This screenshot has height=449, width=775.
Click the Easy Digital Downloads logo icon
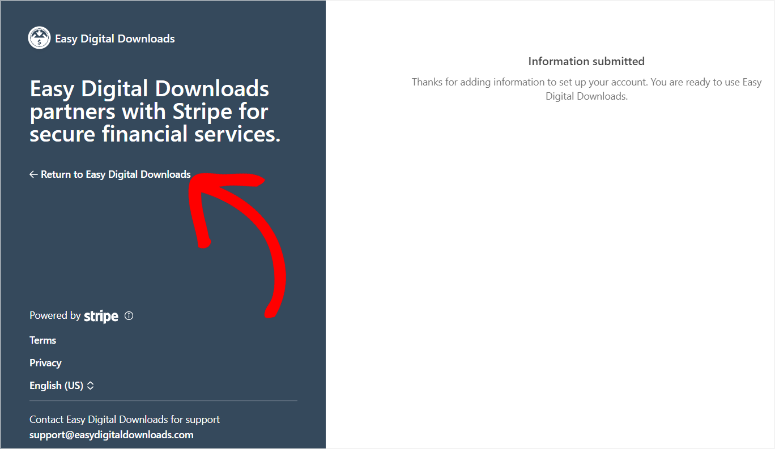coord(39,38)
